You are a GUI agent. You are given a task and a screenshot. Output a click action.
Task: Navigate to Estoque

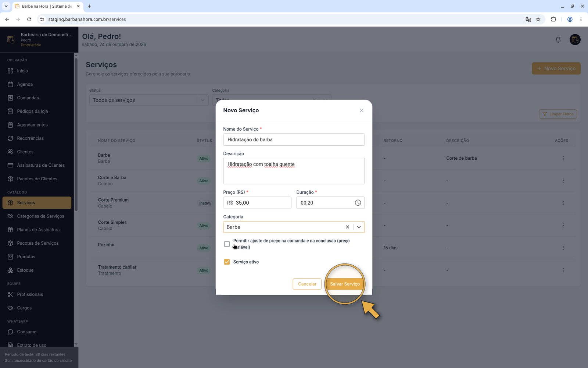[37, 270]
